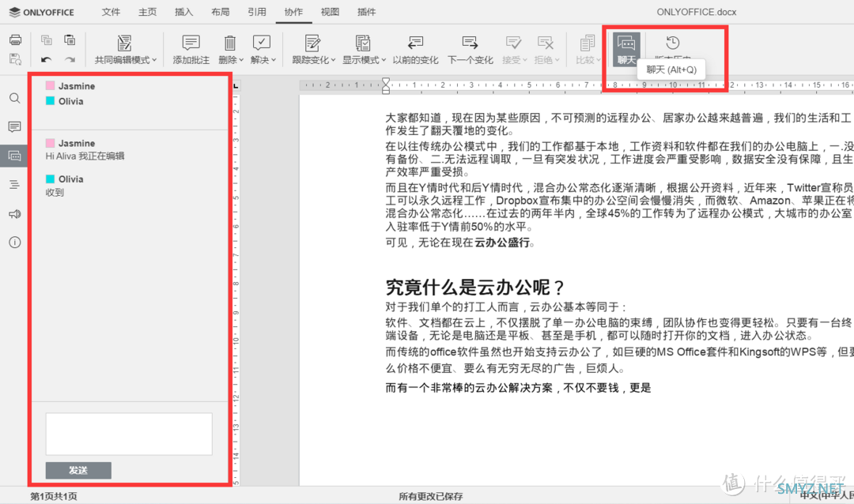Click the ruler tab-stop selector

pyautogui.click(x=236, y=86)
